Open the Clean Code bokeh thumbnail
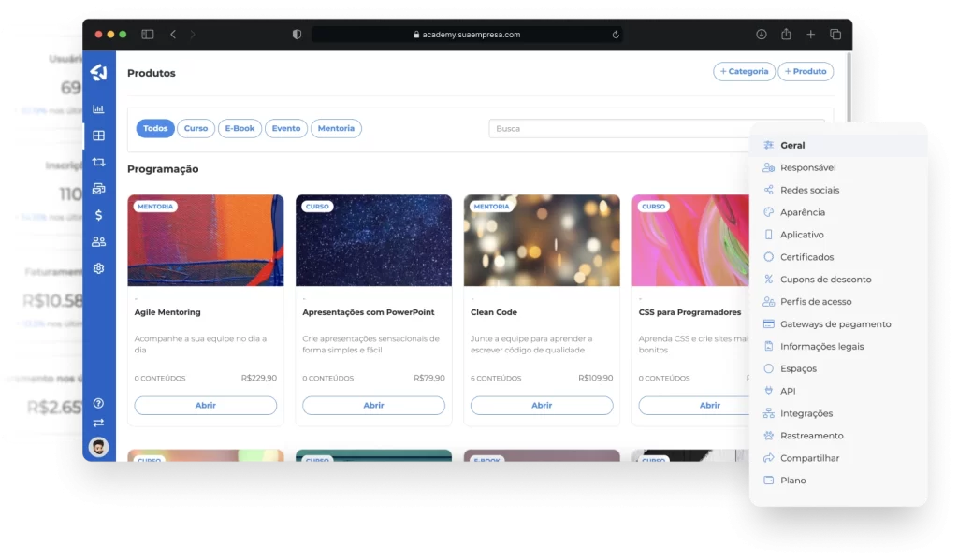 542,240
